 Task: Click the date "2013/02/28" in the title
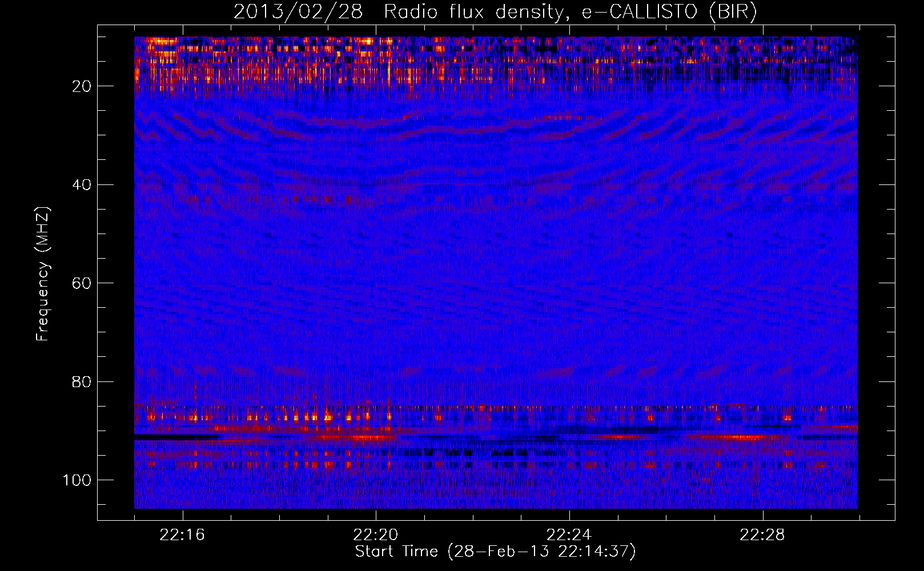[x=298, y=12]
